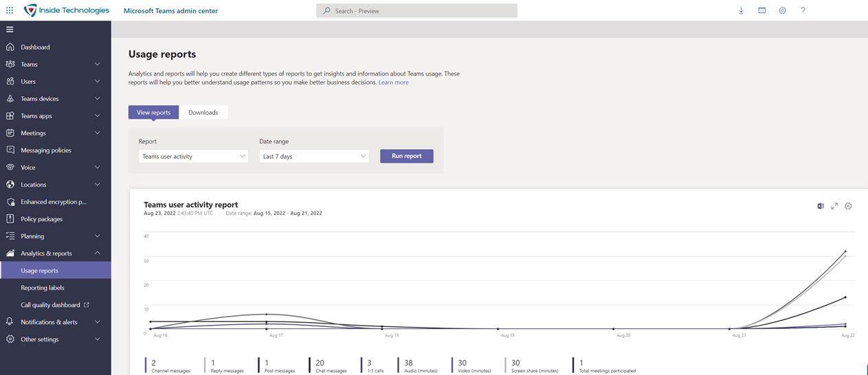Toggle Post messages legend series
Viewport: 868px width, 375px height.
point(277,365)
